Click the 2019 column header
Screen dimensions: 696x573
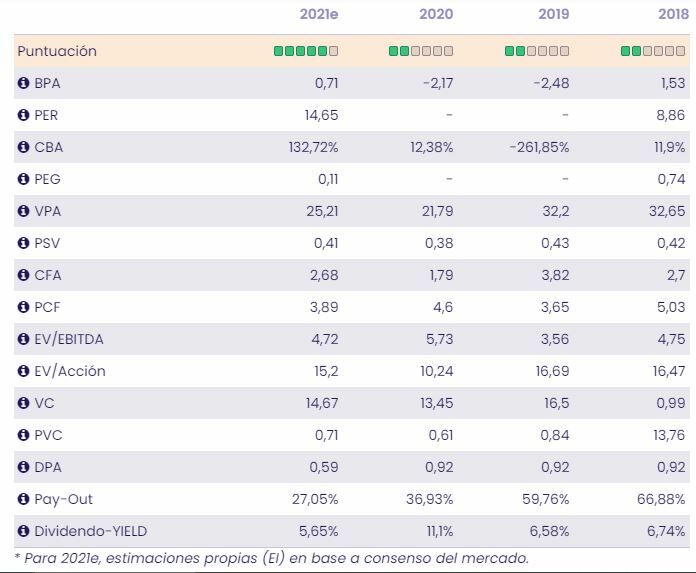(553, 14)
